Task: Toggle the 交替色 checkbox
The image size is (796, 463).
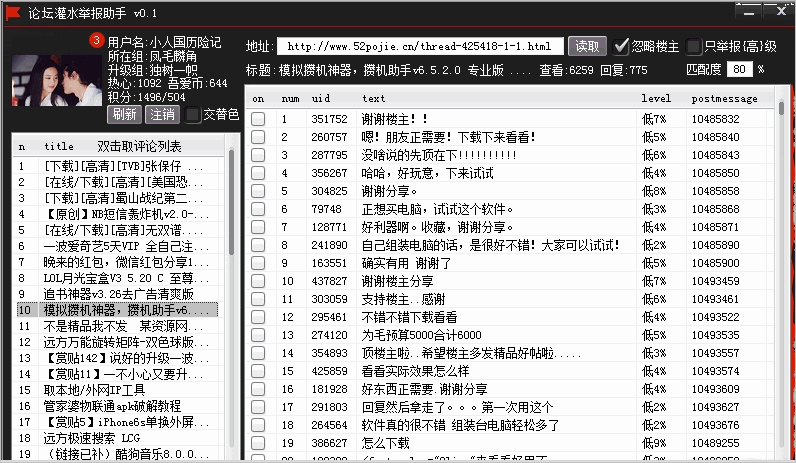Action: point(192,115)
